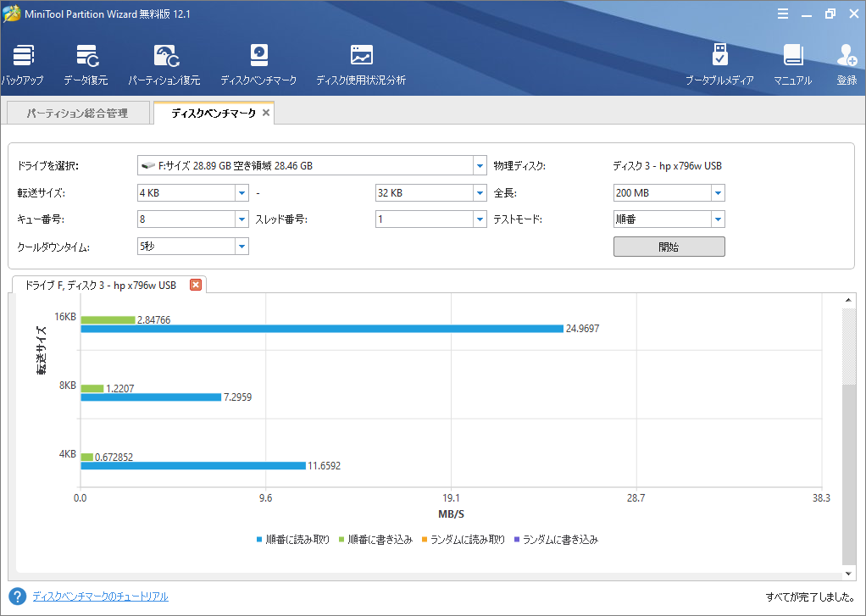The width and height of the screenshot is (866, 616).
Task: Click the 16KB blue read bar
Action: point(322,329)
